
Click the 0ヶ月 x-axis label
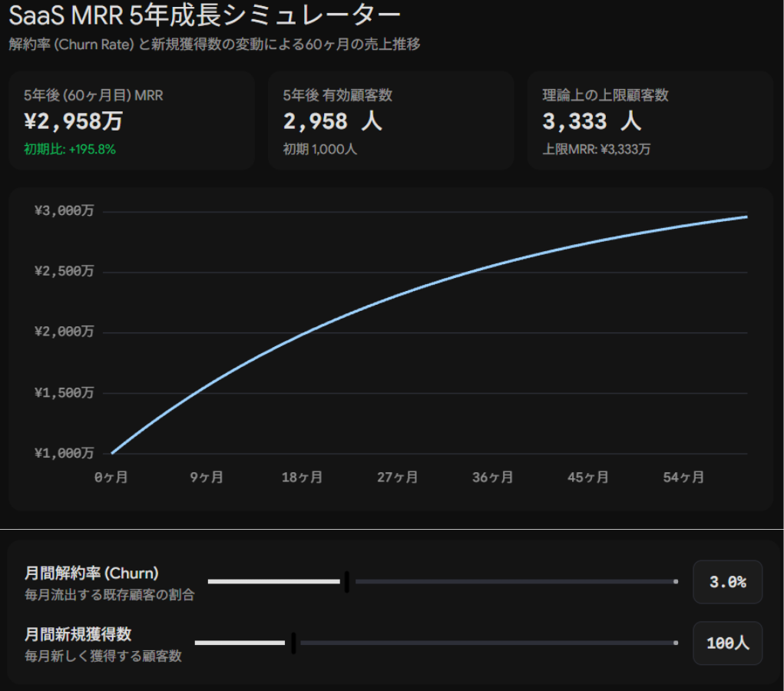tap(111, 478)
